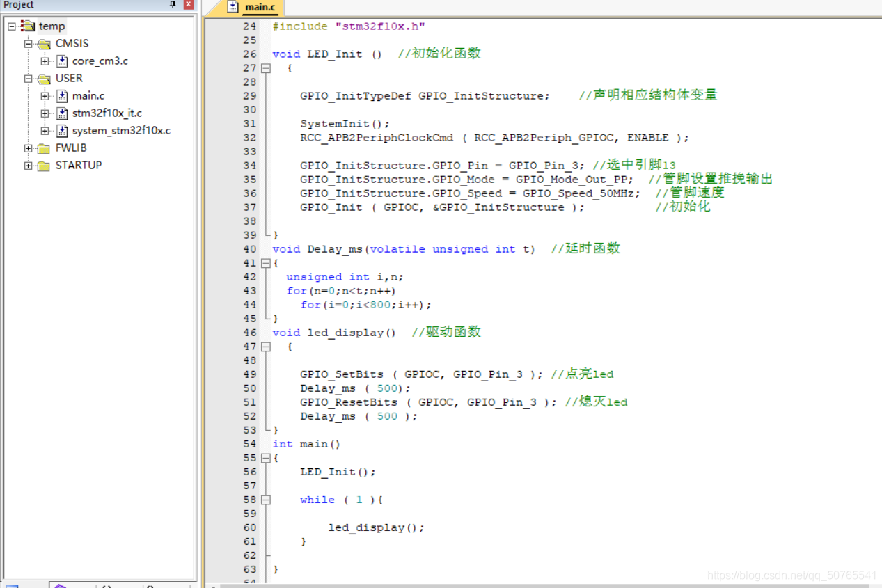Screen dimensions: 882x588
Task: Fold LED_Init function body at line 27
Action: coord(265,68)
